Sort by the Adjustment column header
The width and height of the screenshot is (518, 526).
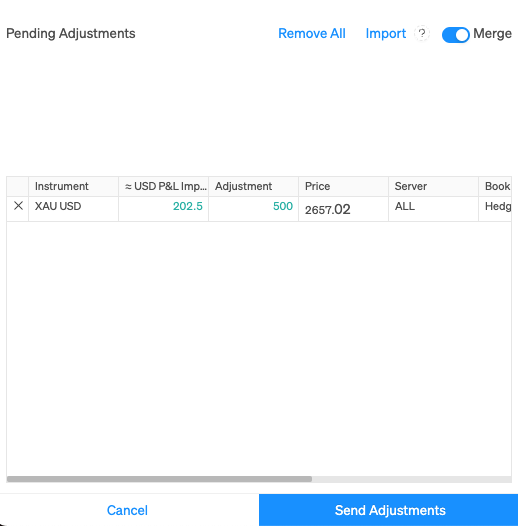pos(253,186)
